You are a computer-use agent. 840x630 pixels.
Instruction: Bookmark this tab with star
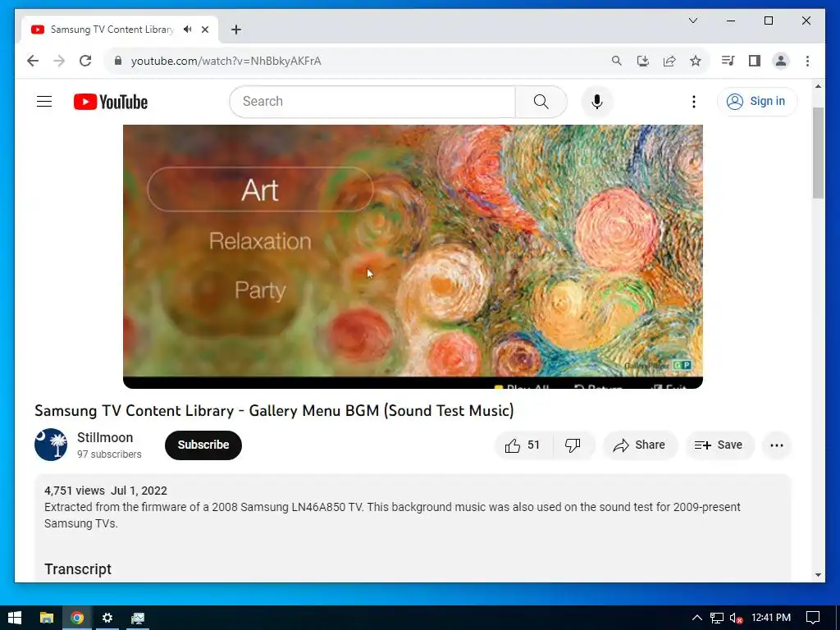pos(696,61)
